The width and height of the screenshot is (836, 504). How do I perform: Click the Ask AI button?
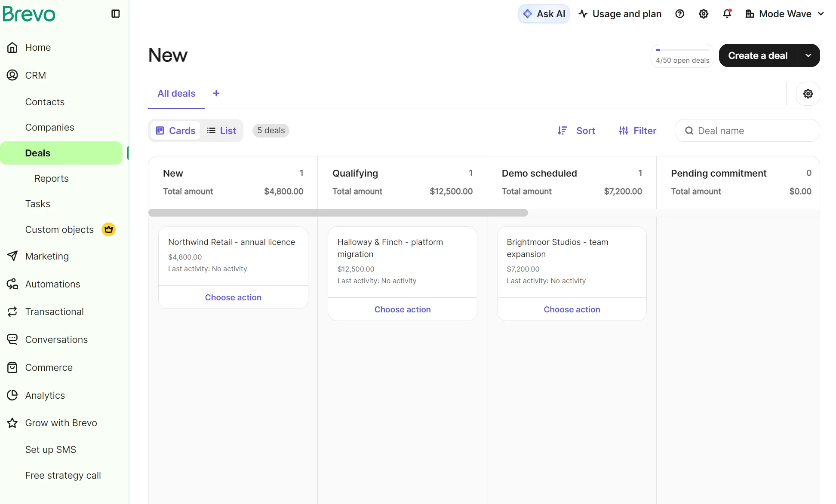[x=544, y=14]
